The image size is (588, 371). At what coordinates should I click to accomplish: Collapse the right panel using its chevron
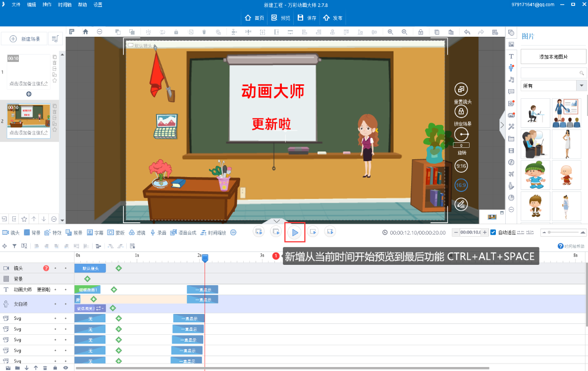(x=502, y=124)
